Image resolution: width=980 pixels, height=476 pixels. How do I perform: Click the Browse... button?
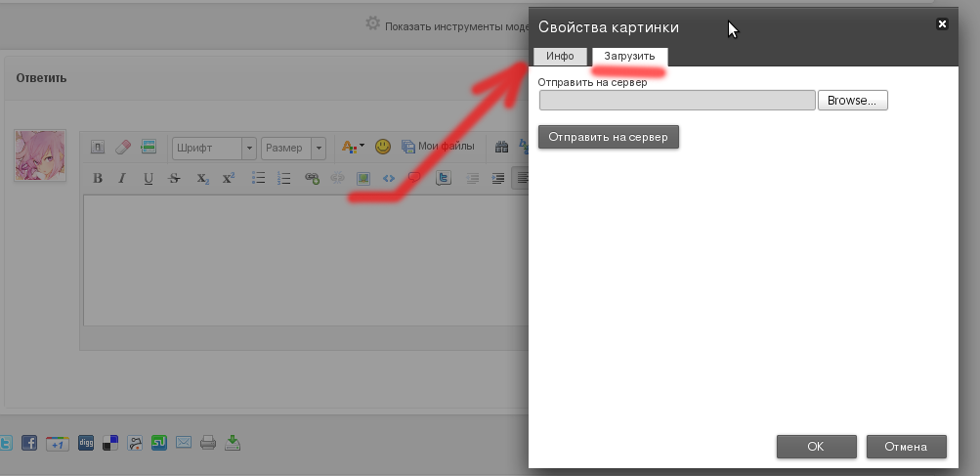[x=852, y=100]
